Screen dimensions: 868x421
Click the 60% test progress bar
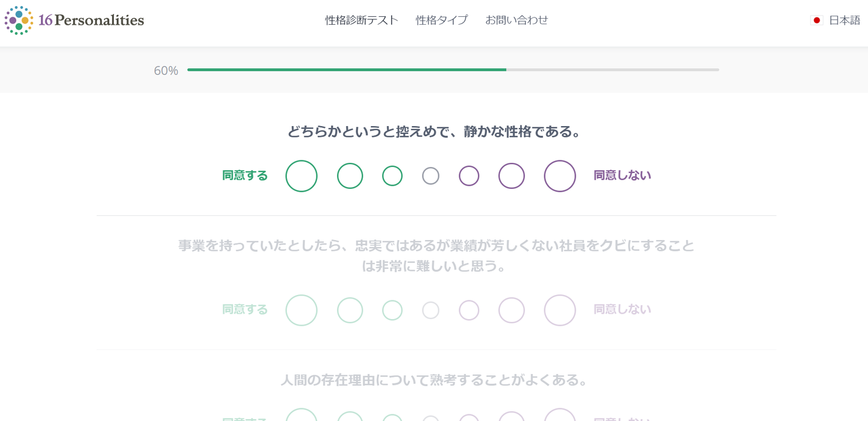(453, 70)
